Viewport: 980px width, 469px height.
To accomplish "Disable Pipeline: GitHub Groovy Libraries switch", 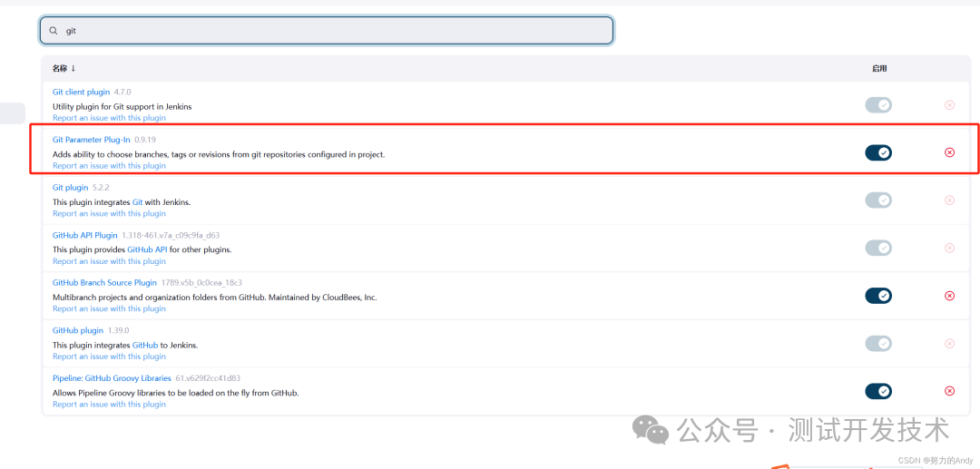I will 878,391.
